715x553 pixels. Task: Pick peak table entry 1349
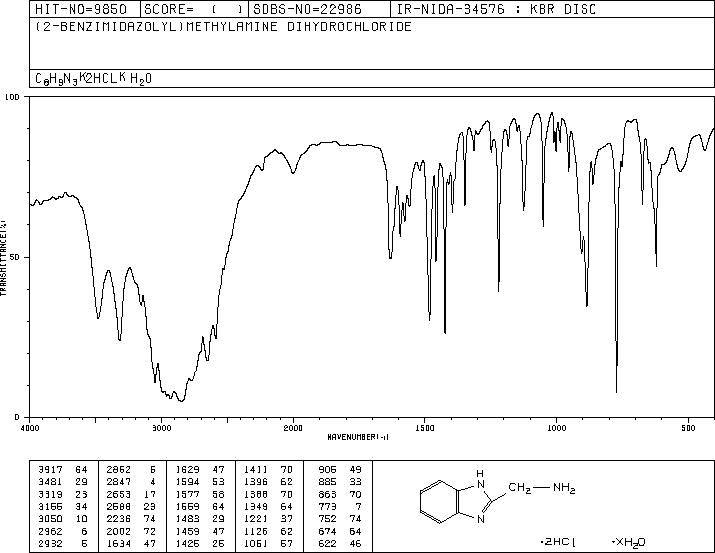[x=268, y=506]
